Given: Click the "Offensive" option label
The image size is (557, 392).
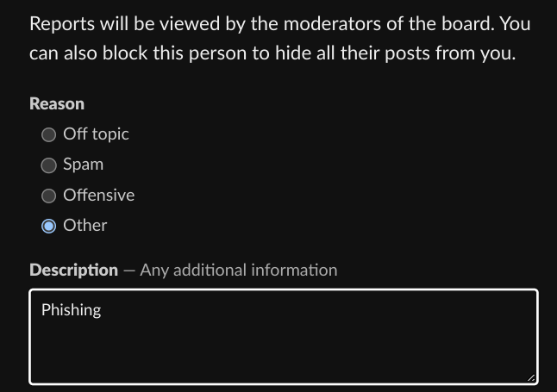Looking at the screenshot, I should pos(99,196).
